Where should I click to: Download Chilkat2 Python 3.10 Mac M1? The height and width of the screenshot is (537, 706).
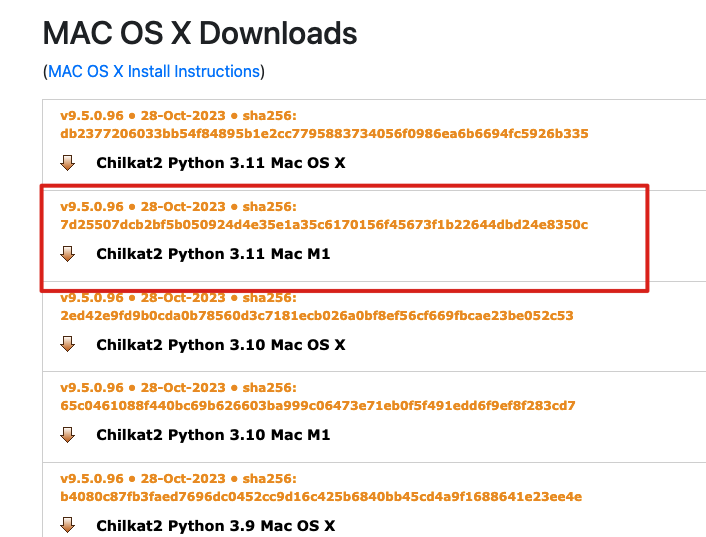click(212, 435)
